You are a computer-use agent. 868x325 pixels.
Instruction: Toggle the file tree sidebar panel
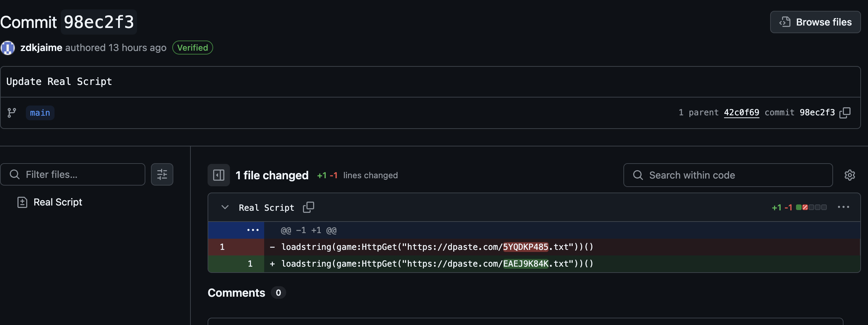click(218, 175)
